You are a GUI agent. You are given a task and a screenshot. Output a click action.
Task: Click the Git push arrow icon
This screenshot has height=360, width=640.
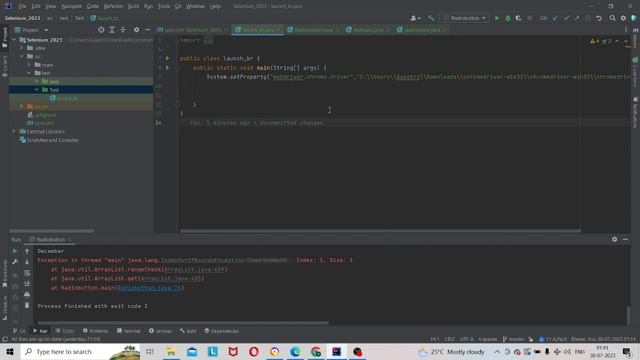pos(577,18)
